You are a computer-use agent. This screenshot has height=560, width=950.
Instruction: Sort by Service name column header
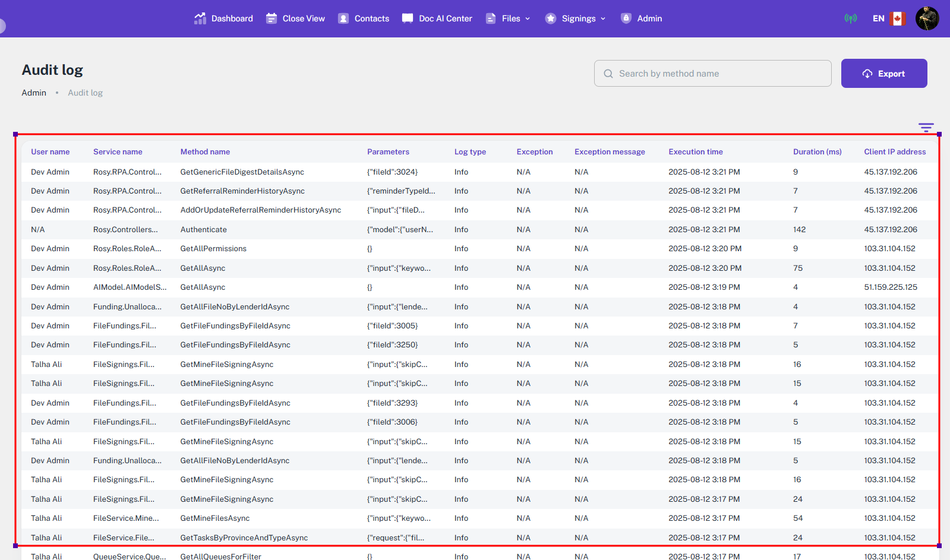pyautogui.click(x=118, y=152)
